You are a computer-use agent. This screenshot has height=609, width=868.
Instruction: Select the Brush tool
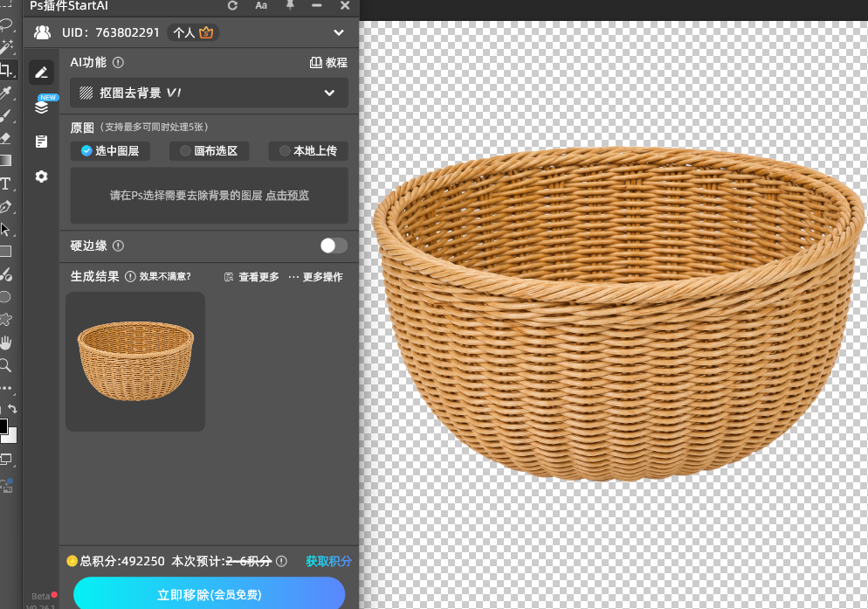click(5, 115)
